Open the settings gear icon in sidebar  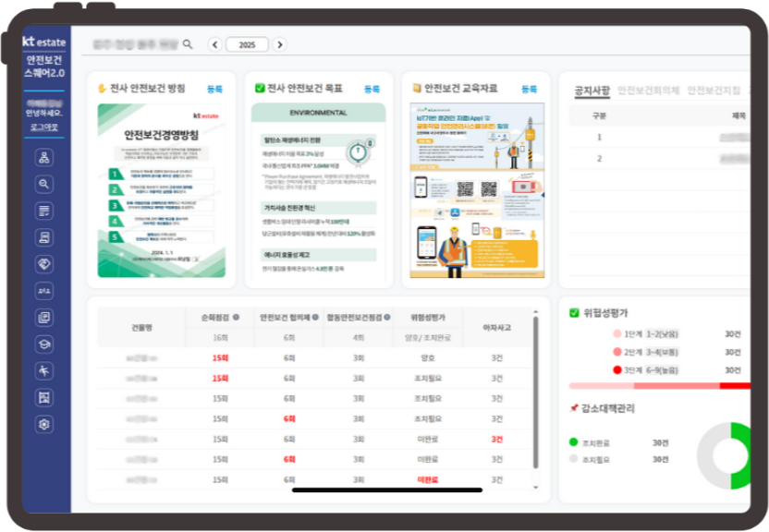tap(43, 424)
